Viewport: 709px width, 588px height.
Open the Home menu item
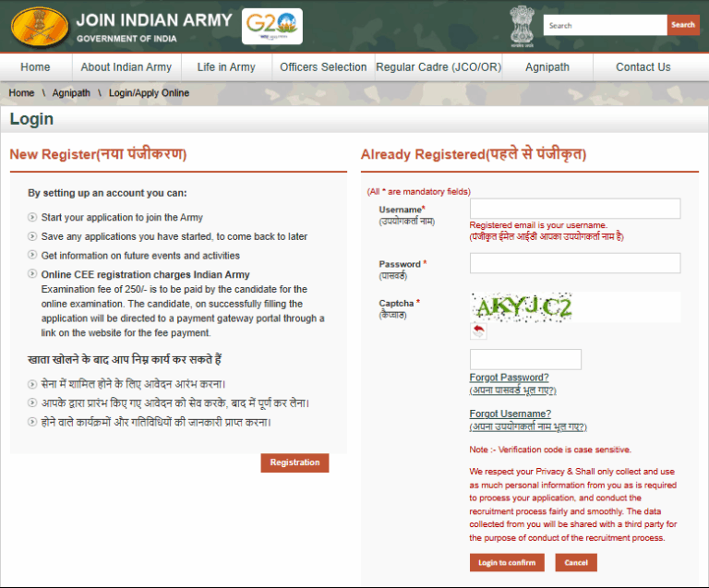click(x=35, y=67)
